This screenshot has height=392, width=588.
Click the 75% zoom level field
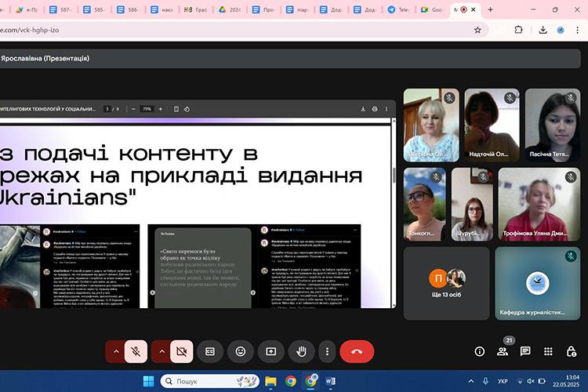click(x=147, y=109)
